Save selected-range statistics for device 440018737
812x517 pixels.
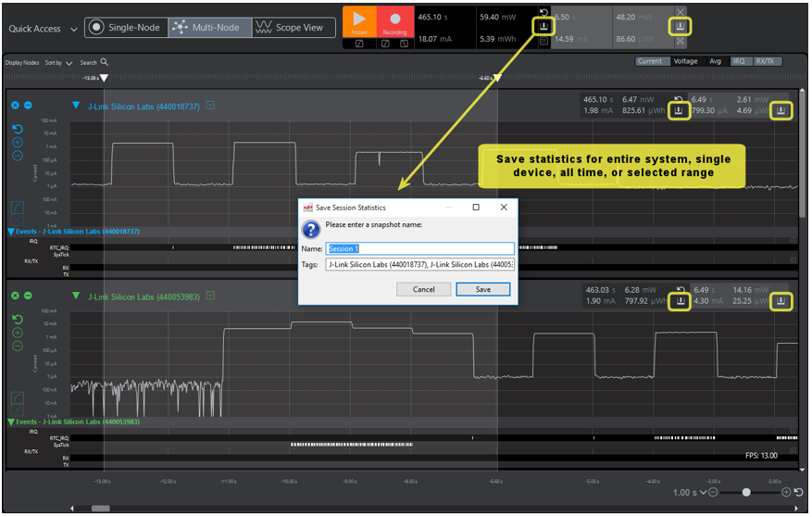click(781, 110)
